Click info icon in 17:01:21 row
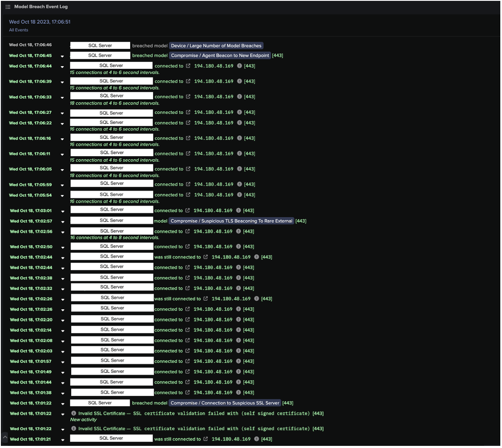 pos(257,440)
